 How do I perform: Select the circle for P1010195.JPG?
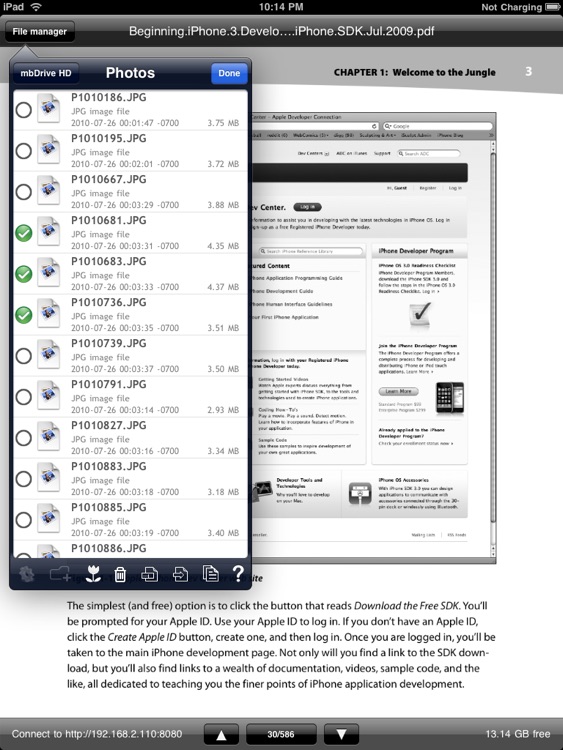click(x=23, y=151)
